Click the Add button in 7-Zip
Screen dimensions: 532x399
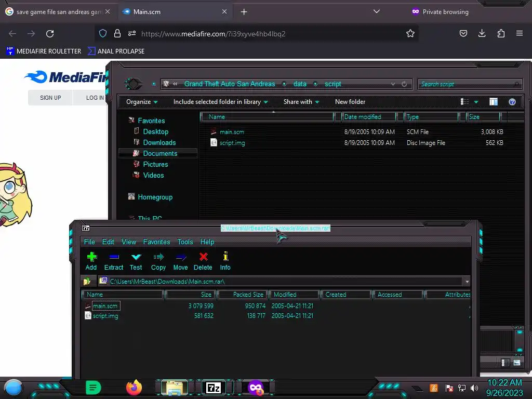91,261
